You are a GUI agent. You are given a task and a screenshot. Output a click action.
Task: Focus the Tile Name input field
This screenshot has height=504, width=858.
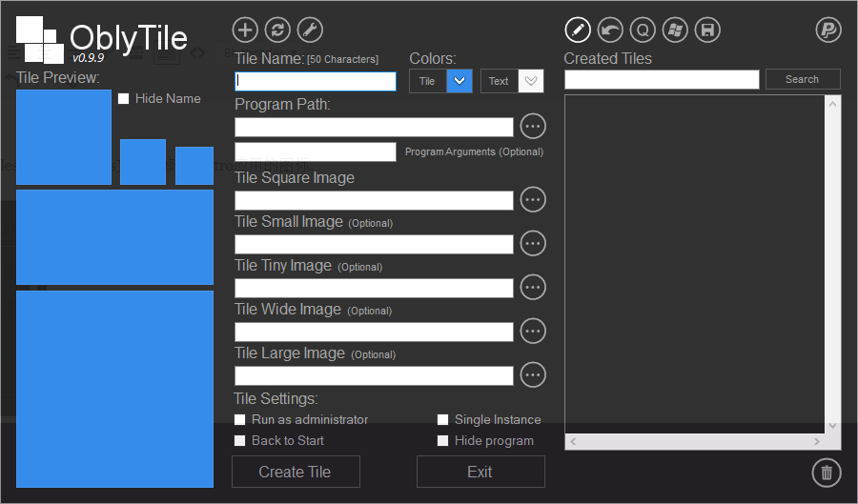(316, 82)
